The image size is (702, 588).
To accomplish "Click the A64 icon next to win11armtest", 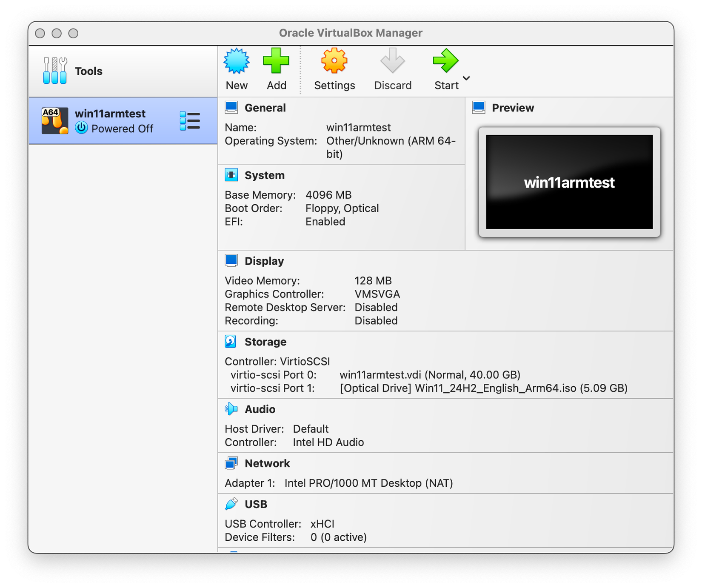I will (x=54, y=120).
